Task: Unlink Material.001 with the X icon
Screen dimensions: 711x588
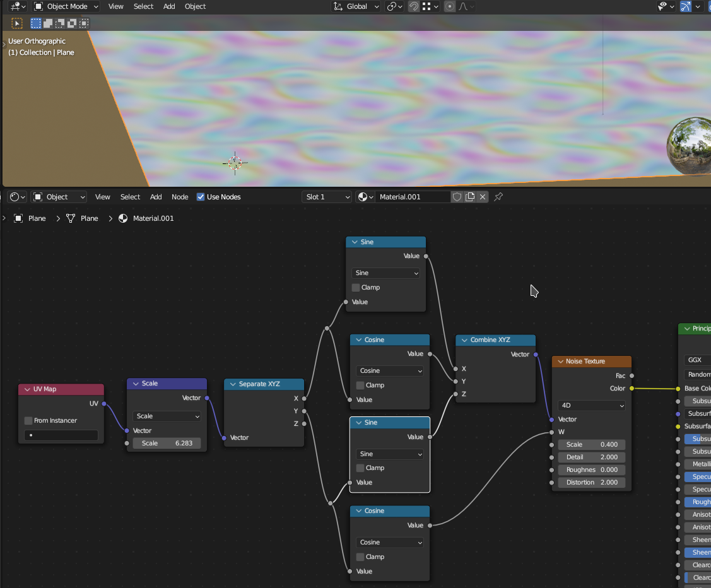Action: pyautogui.click(x=483, y=197)
